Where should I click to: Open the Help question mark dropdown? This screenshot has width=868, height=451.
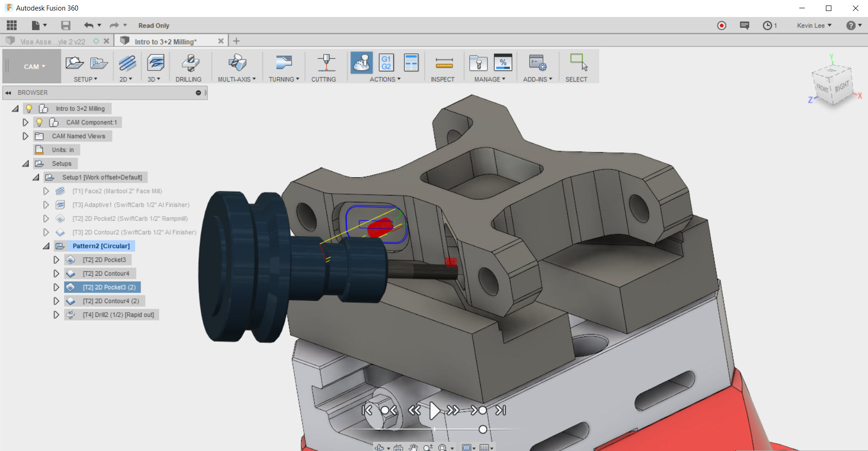(x=854, y=26)
